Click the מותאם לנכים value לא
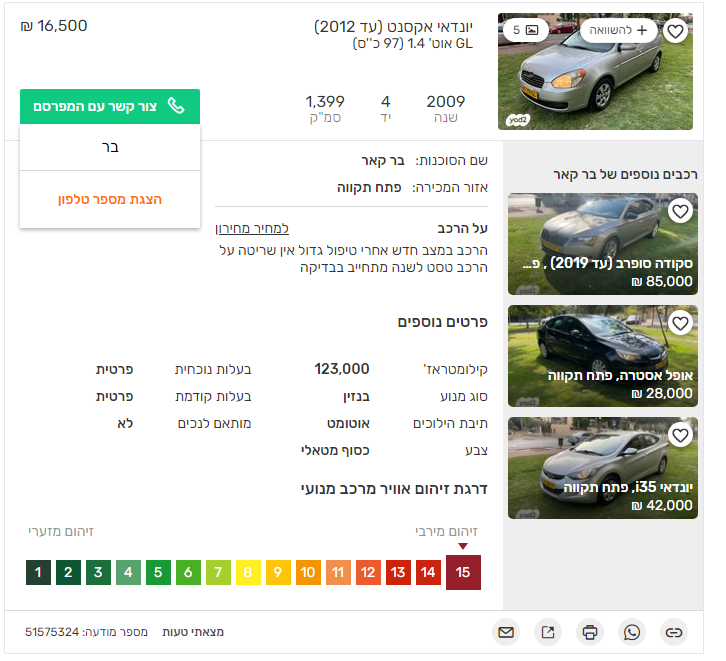The width and height of the screenshot is (726, 661). (x=125, y=424)
